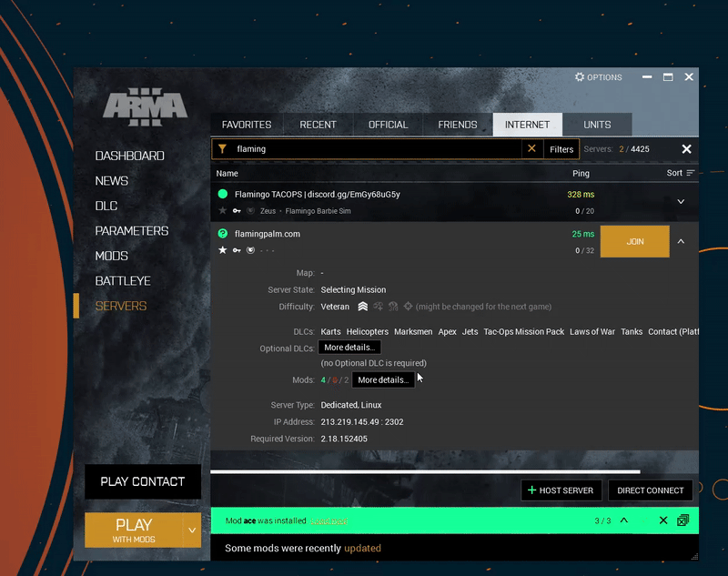Viewport: 728px width, 576px height.
Task: Click the key icon on Flamingo TACOPS row
Action: point(235,210)
